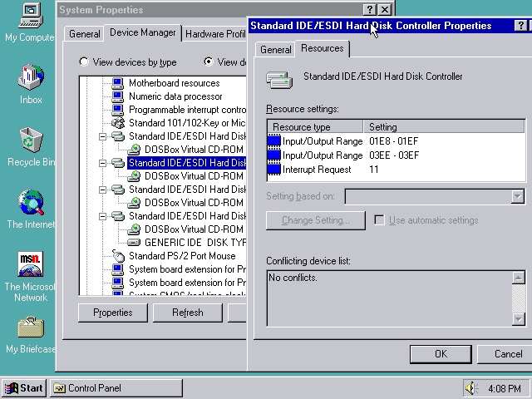This screenshot has height=399, width=532.
Task: Select the Interrupt Request 11 resource row
Action: [x=317, y=170]
